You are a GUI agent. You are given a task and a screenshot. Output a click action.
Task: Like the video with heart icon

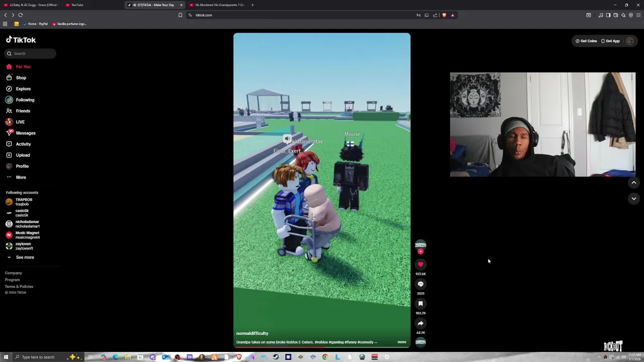coord(421,264)
